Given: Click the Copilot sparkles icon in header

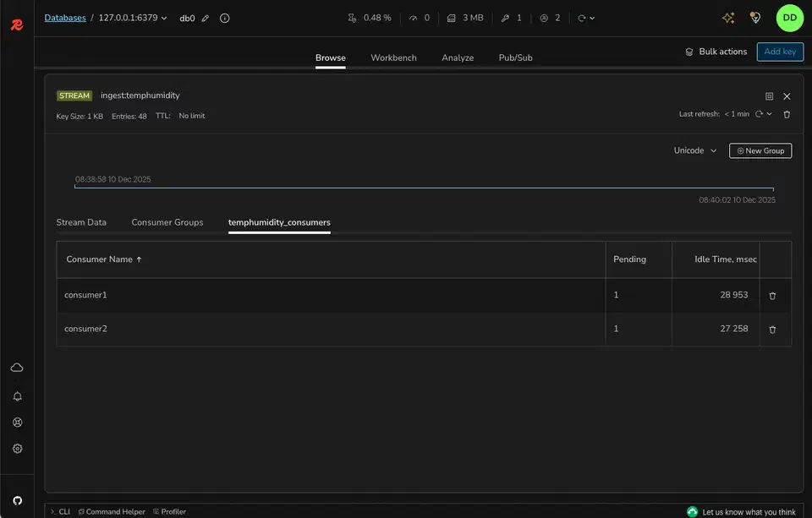Looking at the screenshot, I should 727,17.
